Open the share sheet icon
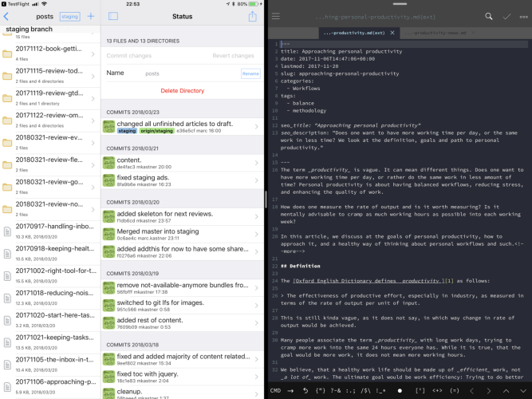Image resolution: width=532 pixels, height=399 pixels. pos(252,16)
